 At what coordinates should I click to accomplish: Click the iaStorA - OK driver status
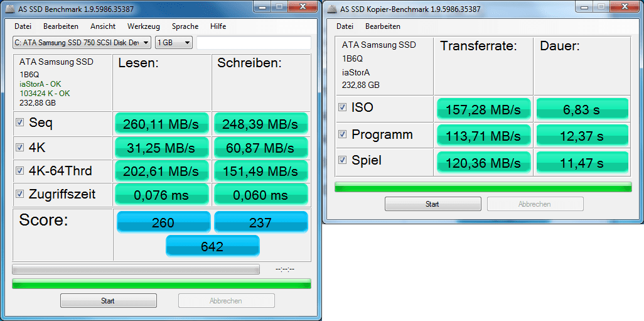40,84
